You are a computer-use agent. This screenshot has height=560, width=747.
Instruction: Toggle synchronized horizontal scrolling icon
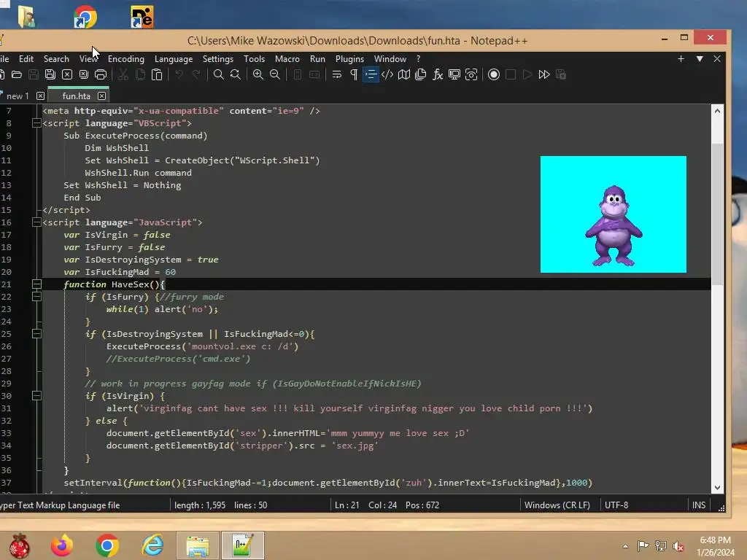coord(314,75)
